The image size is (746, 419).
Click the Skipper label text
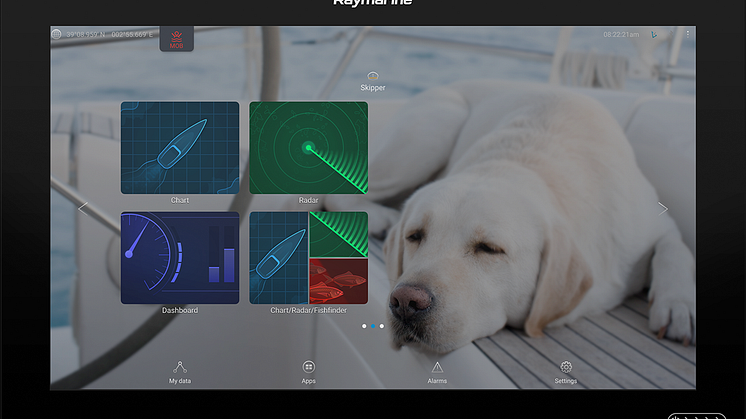373,88
